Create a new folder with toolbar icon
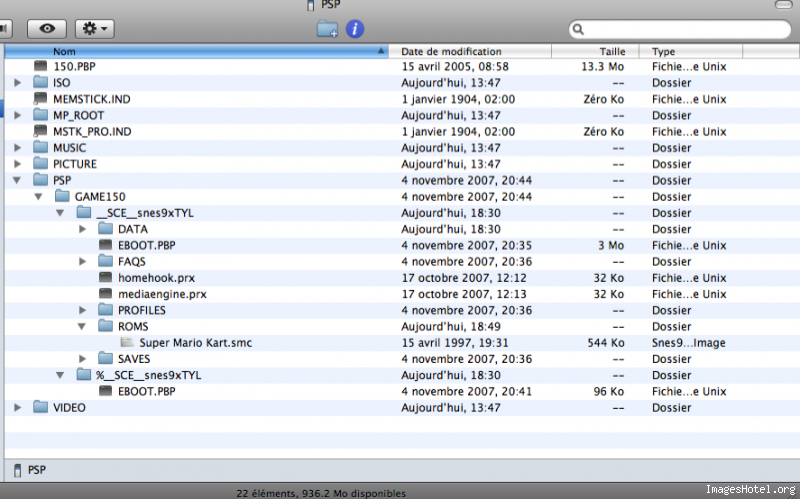The width and height of the screenshot is (800, 499). pos(327,29)
